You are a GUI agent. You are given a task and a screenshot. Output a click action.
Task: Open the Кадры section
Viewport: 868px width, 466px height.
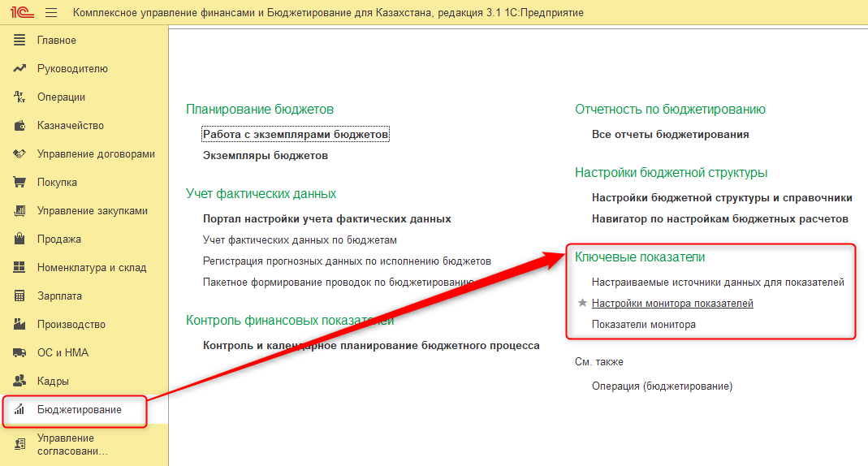(x=53, y=382)
